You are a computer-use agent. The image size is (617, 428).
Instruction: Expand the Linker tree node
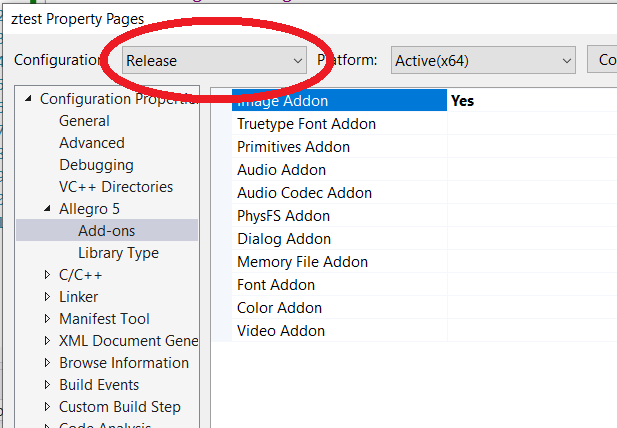click(x=48, y=297)
